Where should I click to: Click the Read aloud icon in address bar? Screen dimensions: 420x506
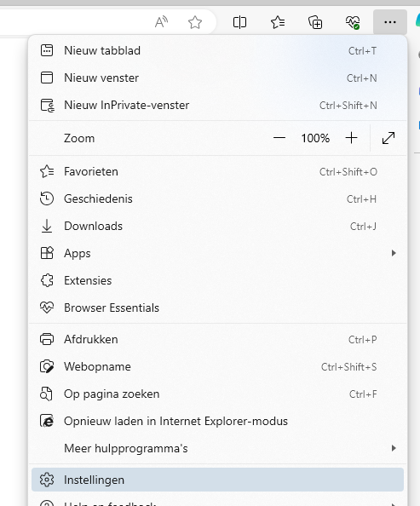161,22
